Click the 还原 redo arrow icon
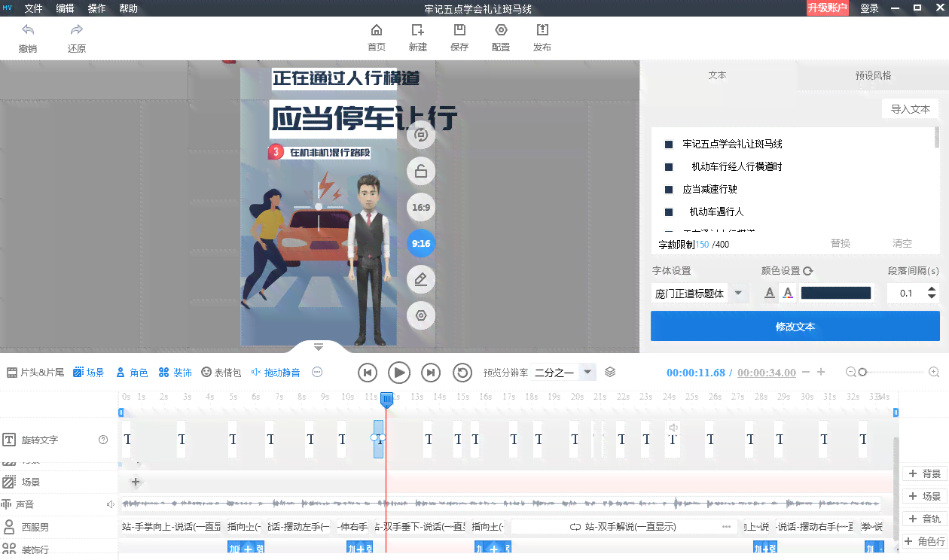Viewport: 949px width, 560px height. pos(76,30)
